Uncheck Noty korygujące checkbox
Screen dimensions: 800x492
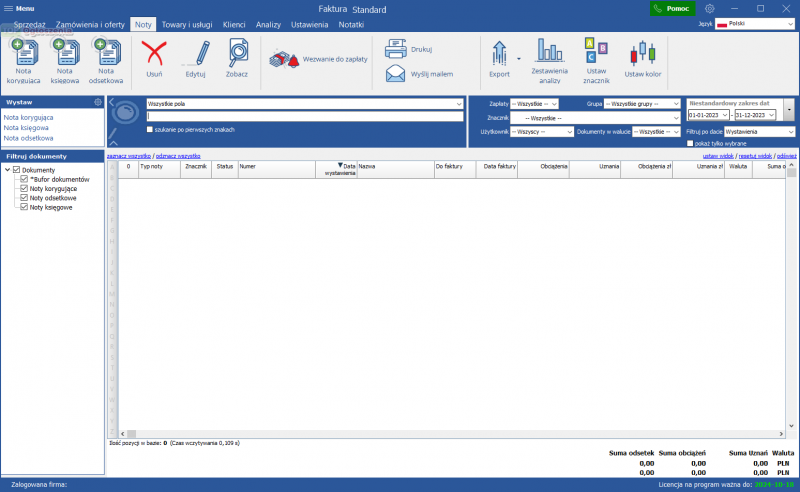[24, 188]
